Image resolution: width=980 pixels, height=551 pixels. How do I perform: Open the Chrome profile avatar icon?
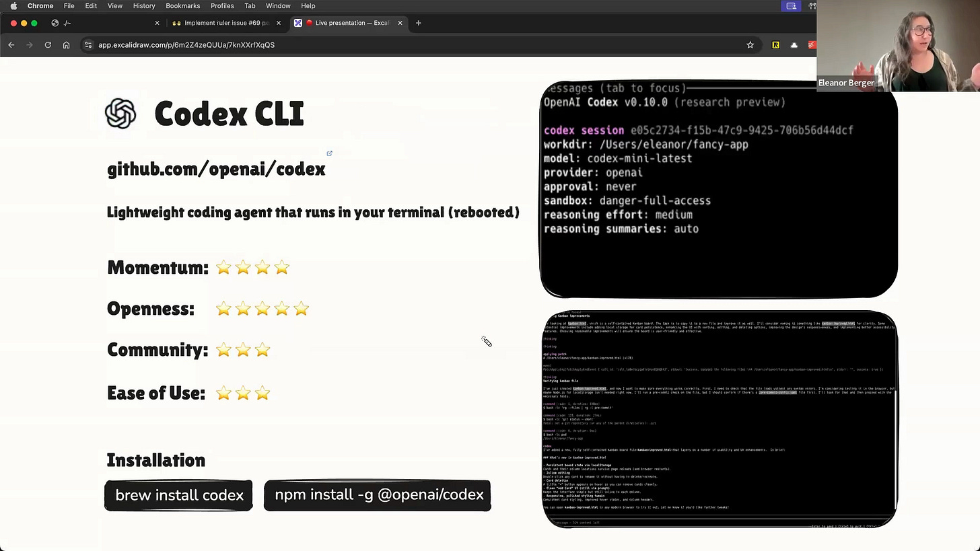point(794,44)
